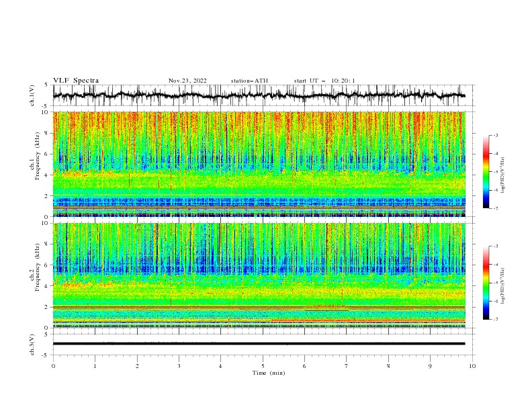Click the "9" minute tick label
This screenshot has height=411, width=532.
(430, 366)
